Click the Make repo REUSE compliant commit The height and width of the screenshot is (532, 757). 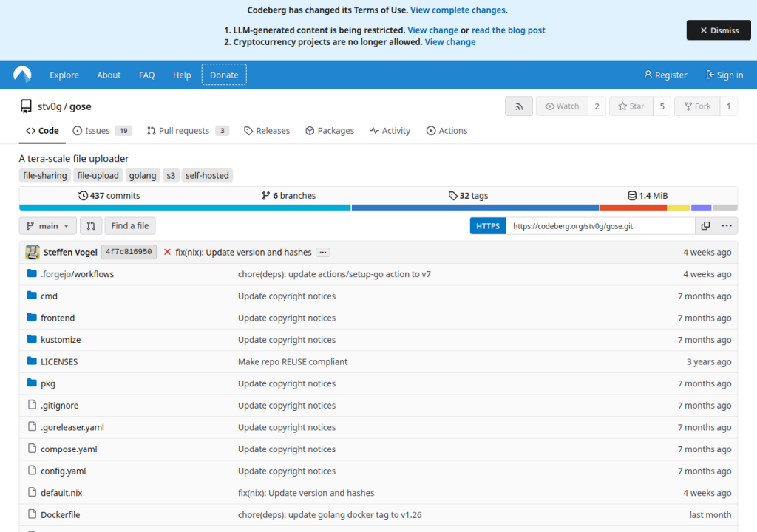pyautogui.click(x=293, y=361)
